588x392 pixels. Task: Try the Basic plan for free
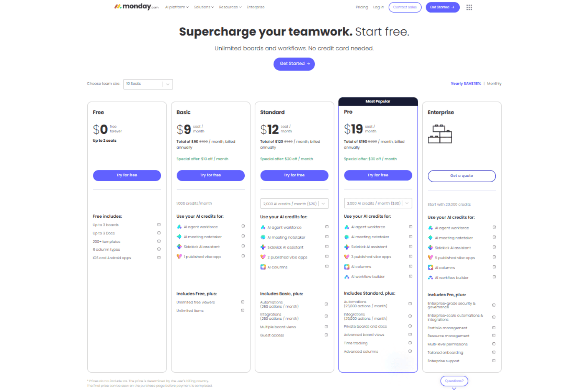[211, 175]
